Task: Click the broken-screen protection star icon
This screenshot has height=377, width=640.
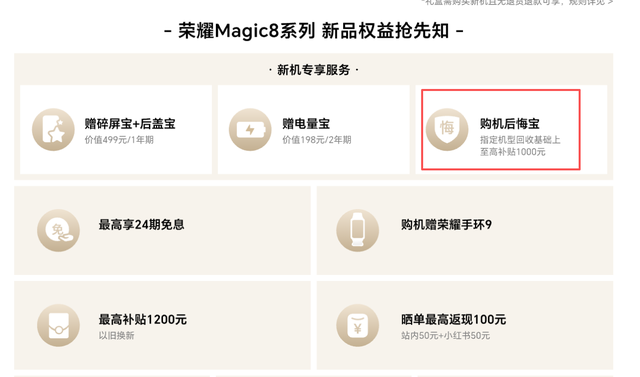Action: [53, 130]
